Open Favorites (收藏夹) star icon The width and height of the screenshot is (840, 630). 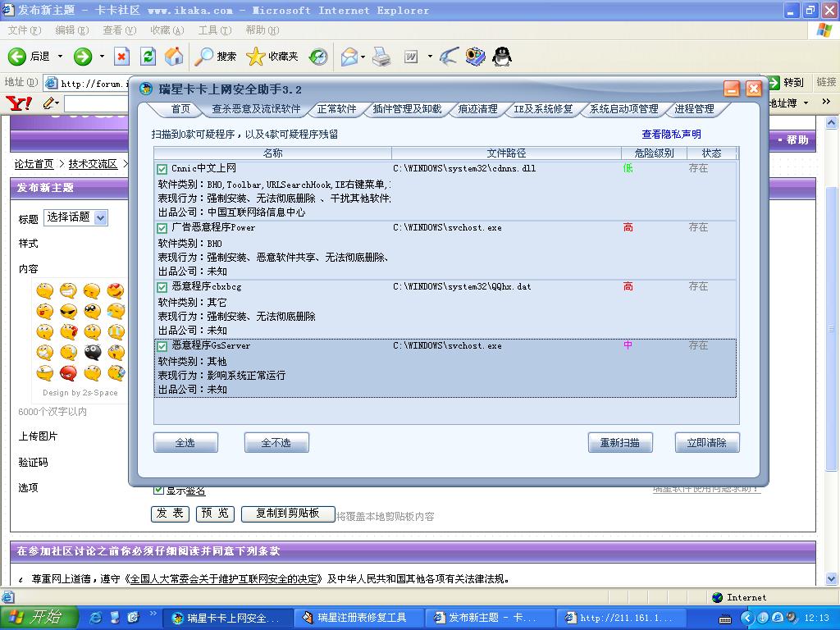pos(272,57)
